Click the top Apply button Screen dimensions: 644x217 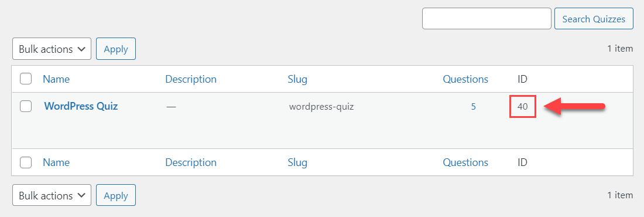click(116, 49)
